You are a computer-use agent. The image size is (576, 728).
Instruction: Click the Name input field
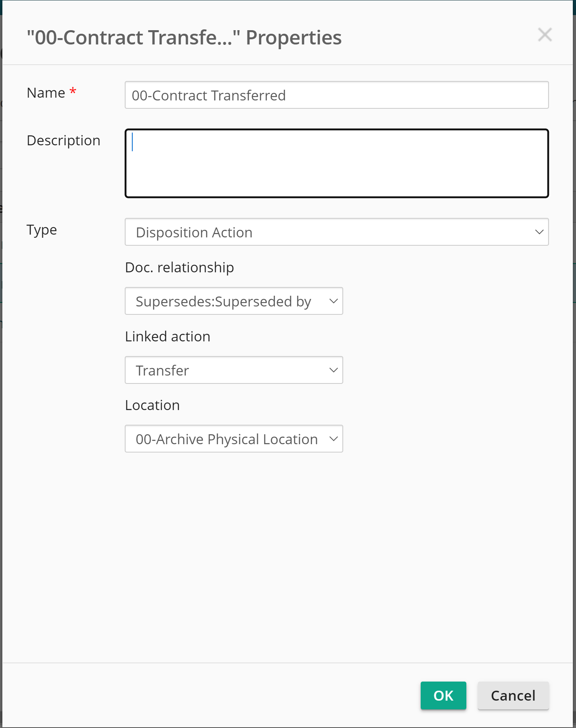[x=336, y=95]
